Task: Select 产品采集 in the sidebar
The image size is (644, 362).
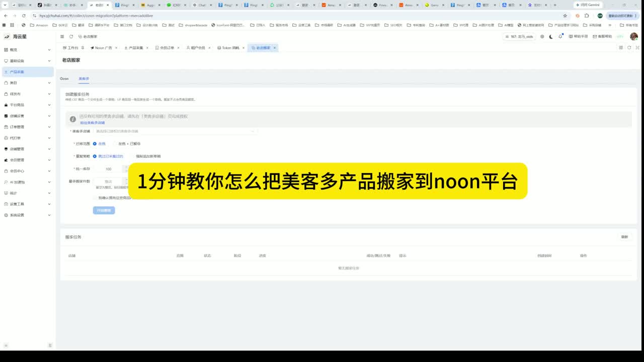Action: (x=27, y=72)
